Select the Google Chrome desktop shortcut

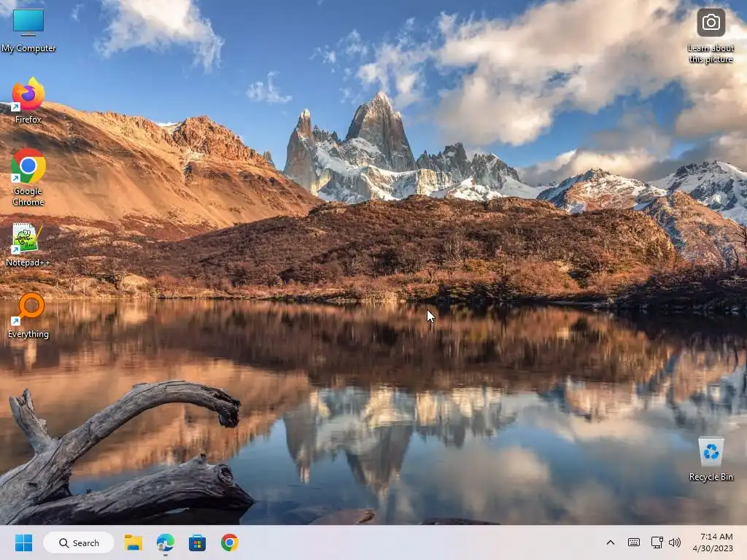coord(28,176)
